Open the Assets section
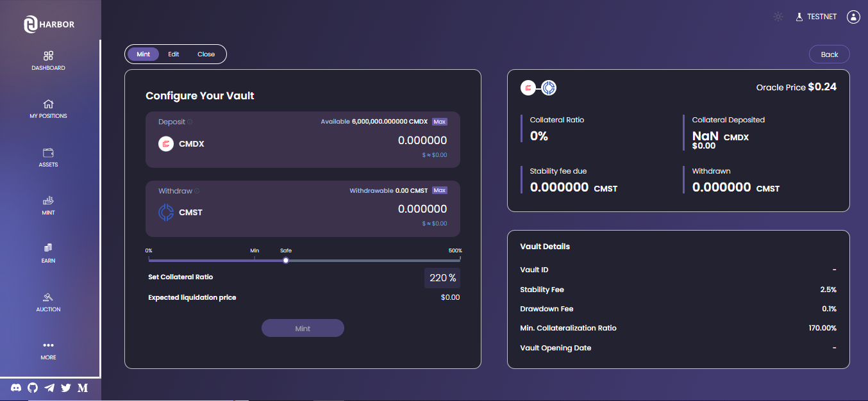Screen dimensions: 868x401 coord(48,157)
